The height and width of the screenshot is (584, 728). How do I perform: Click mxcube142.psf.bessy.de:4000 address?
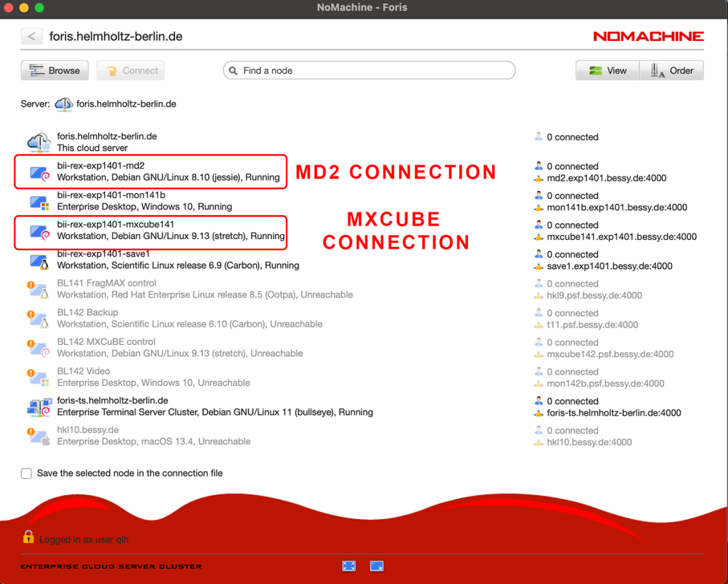pyautogui.click(x=610, y=354)
